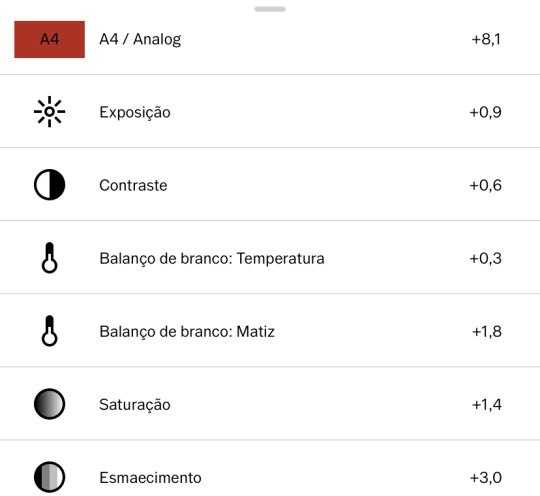Select the Esmaecimento fade icon
The image size is (540, 496).
point(50,477)
